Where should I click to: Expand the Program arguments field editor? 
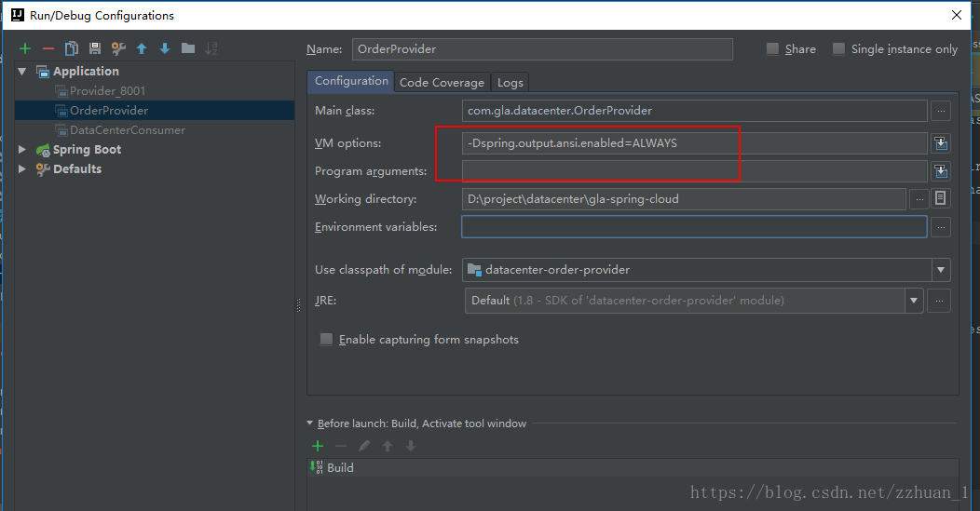941,171
